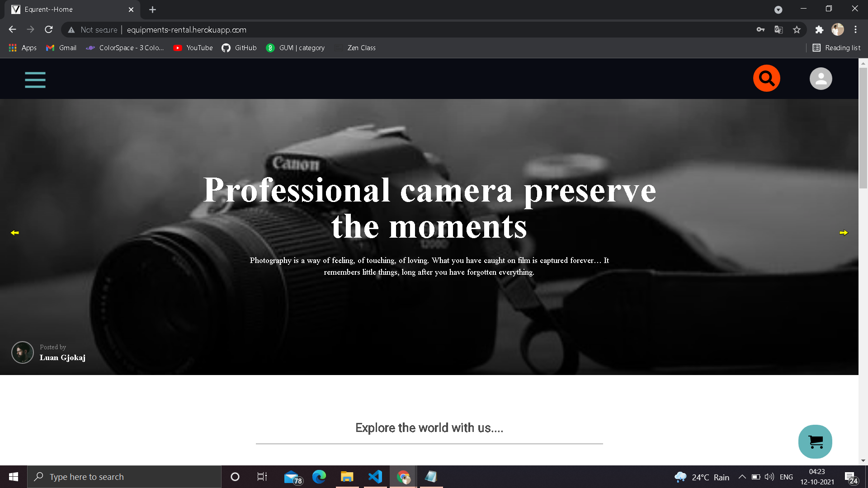Go to previous carousel slide arrow
Viewport: 868px width, 488px height.
pos(15,233)
